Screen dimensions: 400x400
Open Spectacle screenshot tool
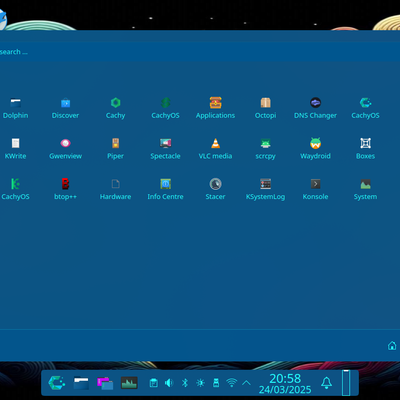(x=165, y=149)
